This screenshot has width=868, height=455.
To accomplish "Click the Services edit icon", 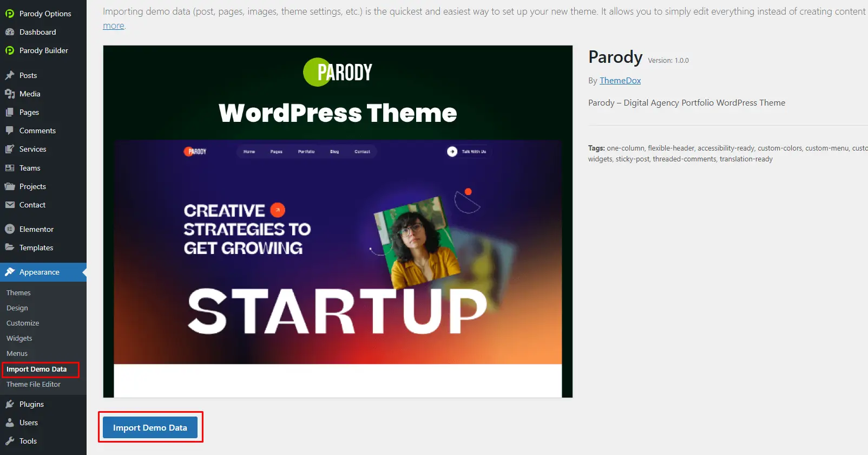I will point(10,149).
